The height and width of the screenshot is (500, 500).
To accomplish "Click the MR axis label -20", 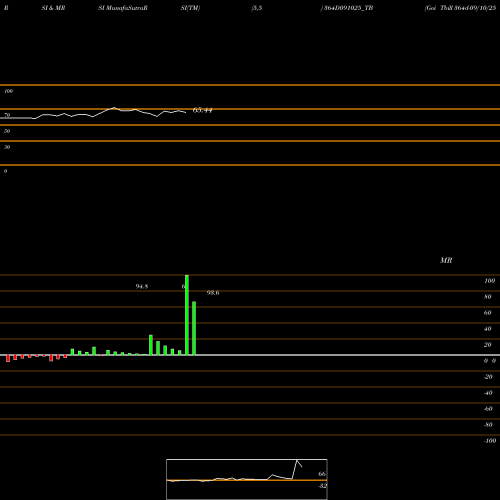I will pos(488,377).
